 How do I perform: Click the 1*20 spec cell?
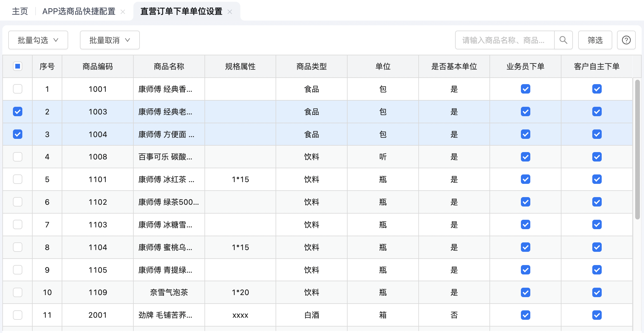pos(240,292)
